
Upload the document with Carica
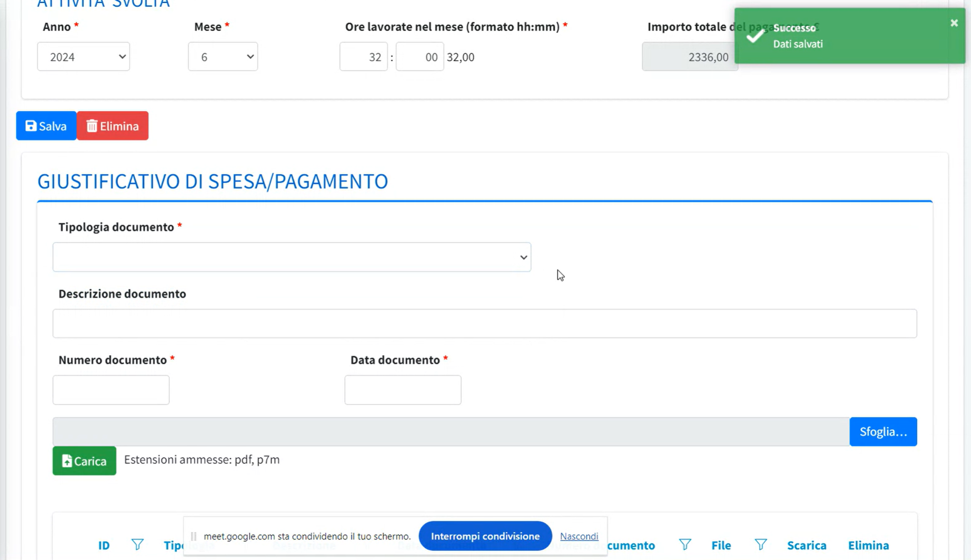point(84,461)
